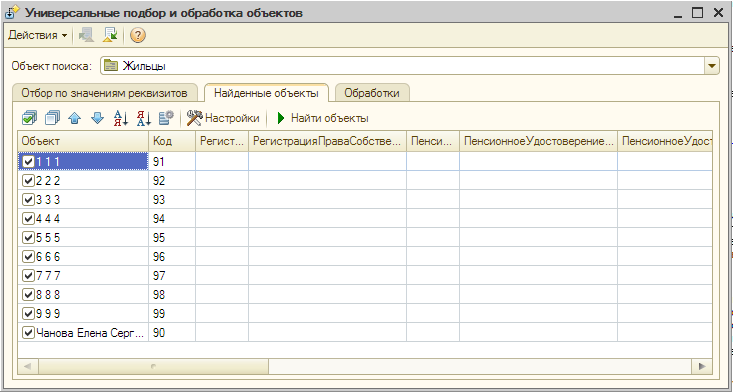The height and width of the screenshot is (392, 733).
Task: Select the code cell 91
Action: (x=172, y=162)
